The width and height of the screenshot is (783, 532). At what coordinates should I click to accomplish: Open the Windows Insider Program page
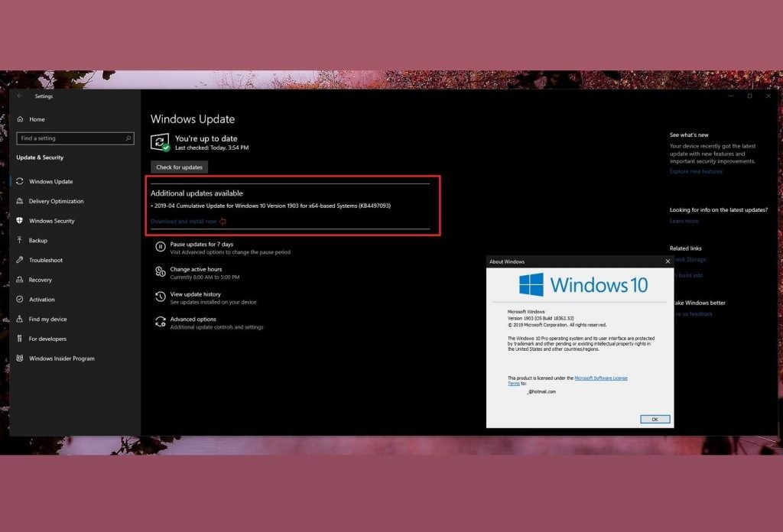point(61,358)
